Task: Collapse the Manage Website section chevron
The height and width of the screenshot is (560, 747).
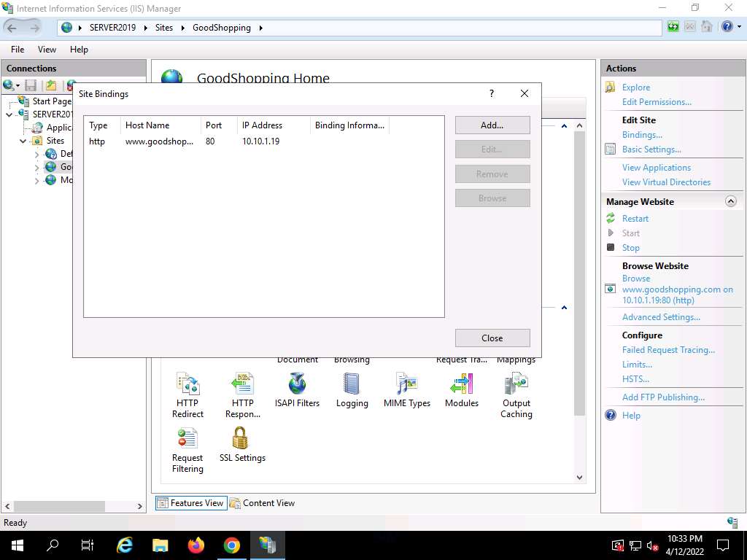Action: (x=730, y=202)
